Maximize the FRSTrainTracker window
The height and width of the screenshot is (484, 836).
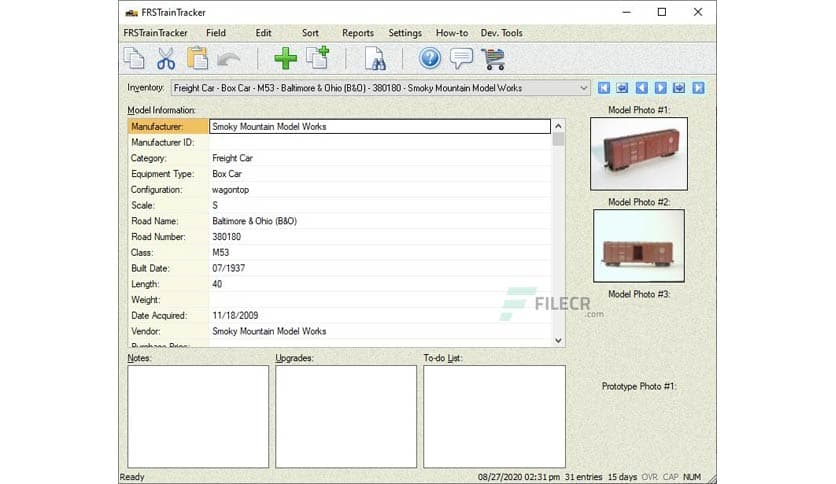662,12
